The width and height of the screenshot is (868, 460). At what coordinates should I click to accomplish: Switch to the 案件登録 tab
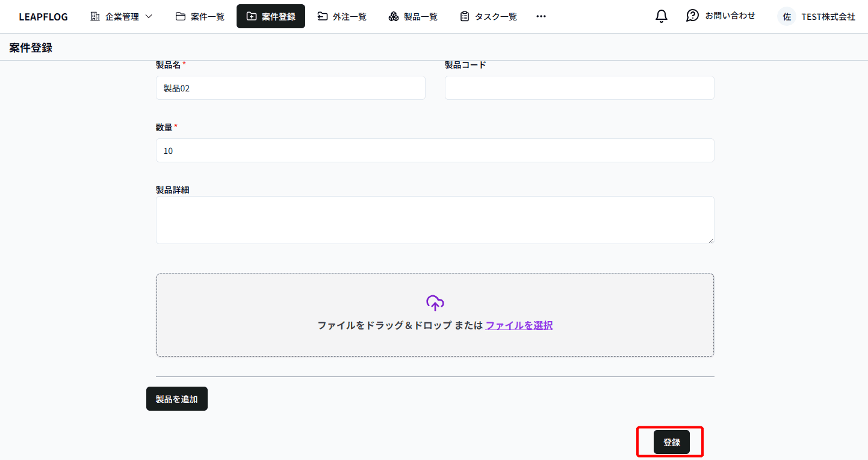270,16
